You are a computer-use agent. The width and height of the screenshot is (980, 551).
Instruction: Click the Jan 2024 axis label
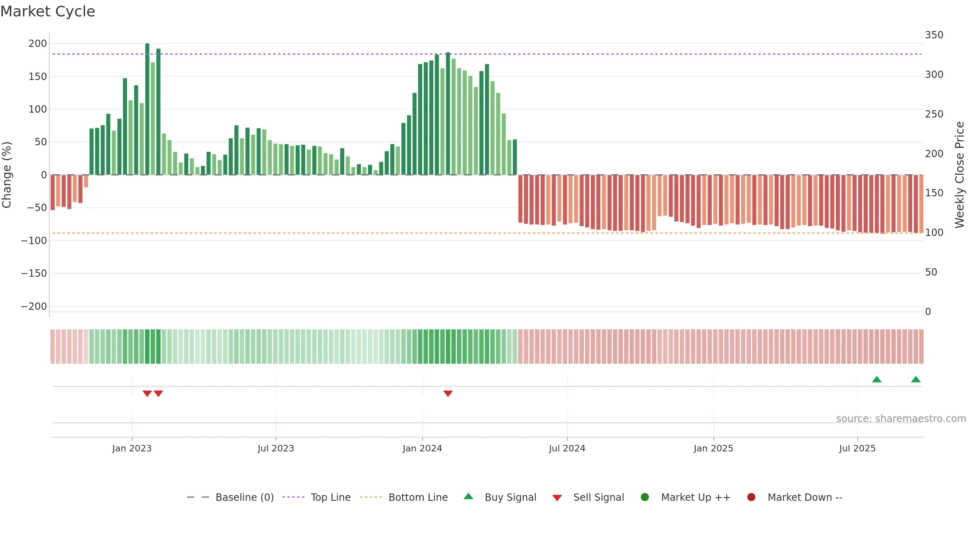[x=422, y=448]
